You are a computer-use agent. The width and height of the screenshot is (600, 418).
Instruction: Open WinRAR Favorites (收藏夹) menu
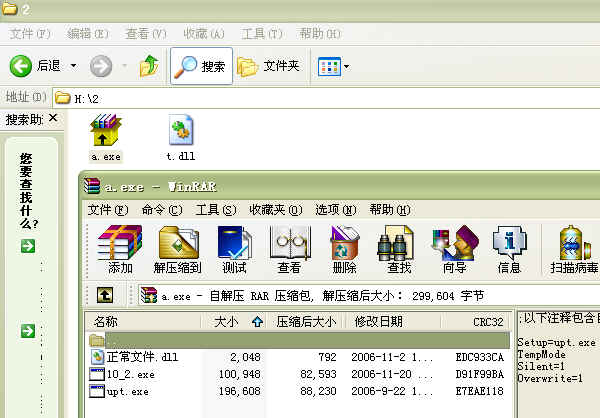point(276,210)
